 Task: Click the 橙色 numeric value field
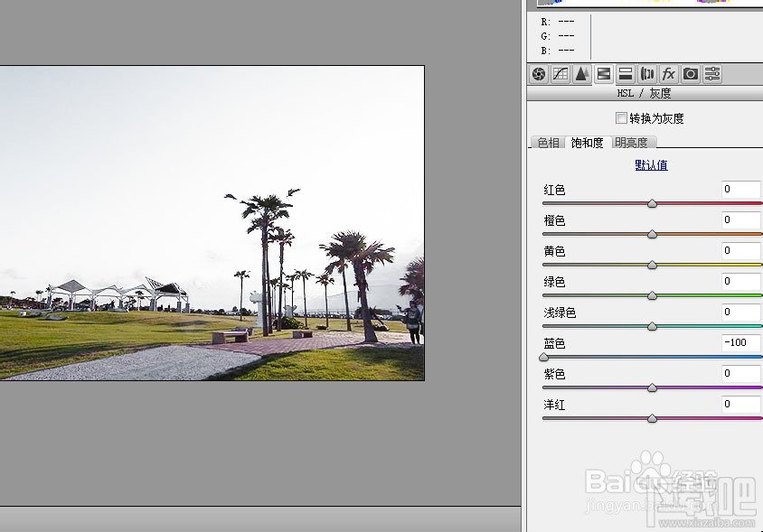[x=739, y=219]
